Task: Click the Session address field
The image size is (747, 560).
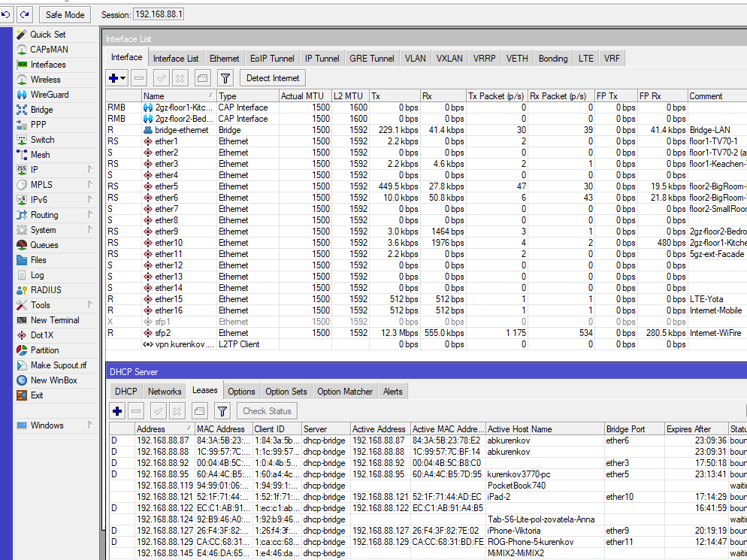Action: [x=159, y=14]
